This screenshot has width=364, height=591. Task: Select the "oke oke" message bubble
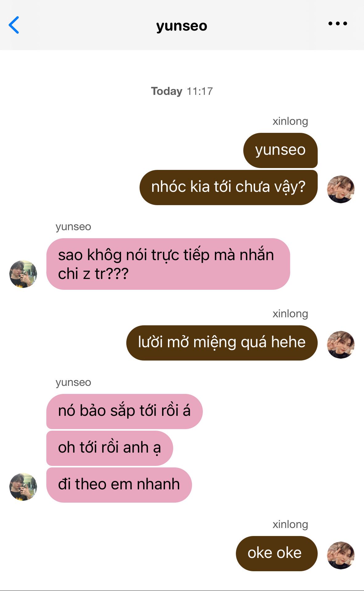[x=277, y=553]
